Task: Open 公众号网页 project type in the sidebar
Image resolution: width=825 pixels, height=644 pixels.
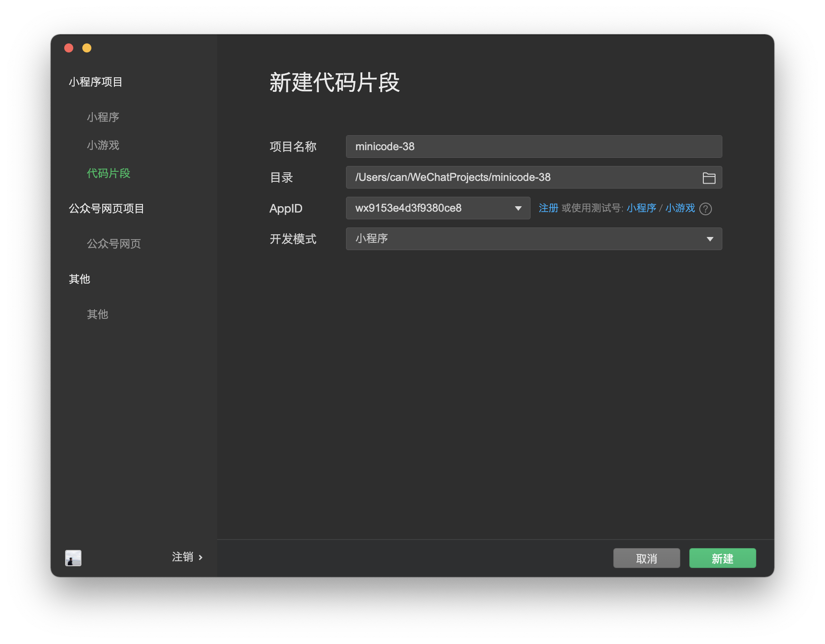Action: pyautogui.click(x=114, y=244)
